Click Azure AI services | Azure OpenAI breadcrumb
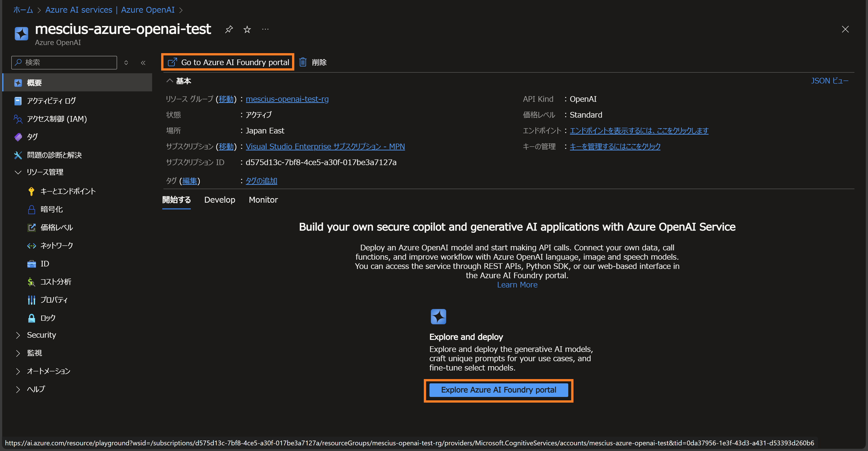This screenshot has height=451, width=868. tap(110, 10)
